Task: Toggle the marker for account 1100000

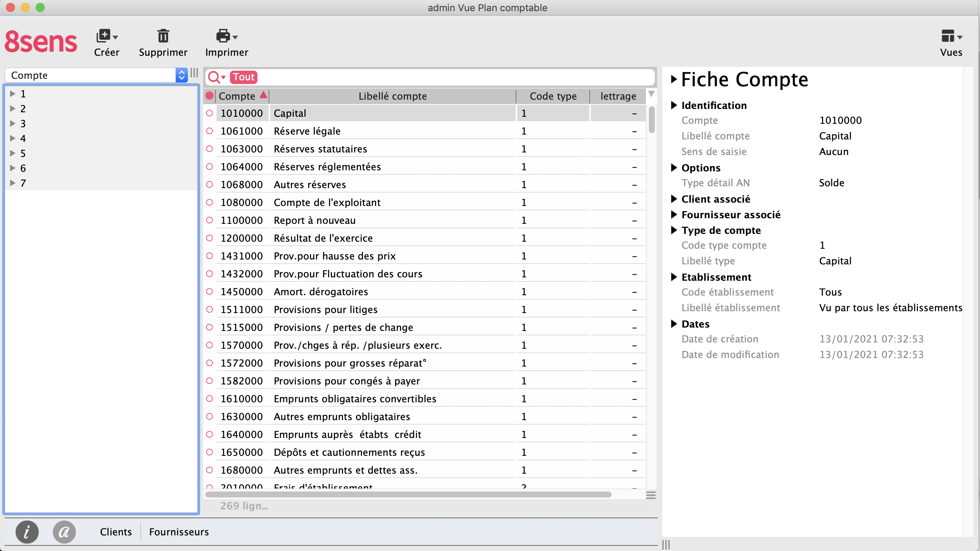Action: tap(209, 220)
